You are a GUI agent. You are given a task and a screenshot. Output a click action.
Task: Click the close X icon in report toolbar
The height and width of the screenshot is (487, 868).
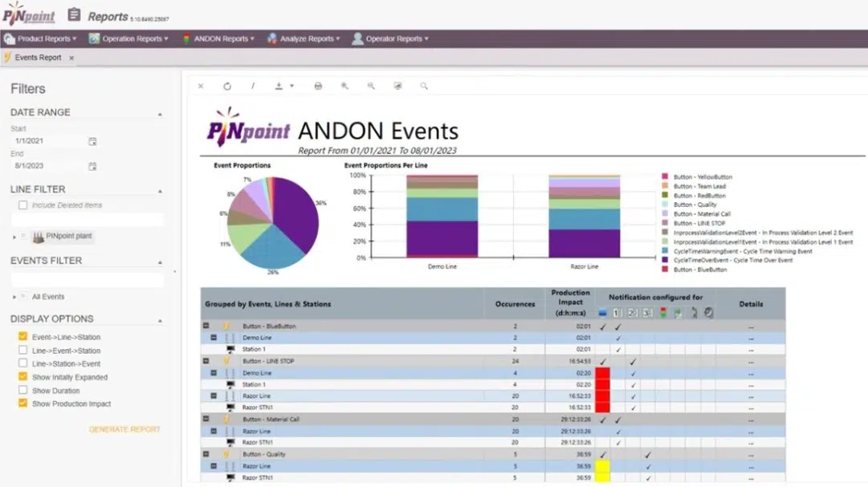201,86
